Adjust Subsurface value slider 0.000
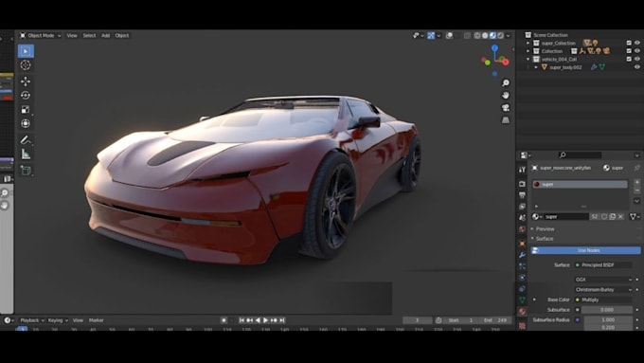This screenshot has width=644, height=363. 607,310
